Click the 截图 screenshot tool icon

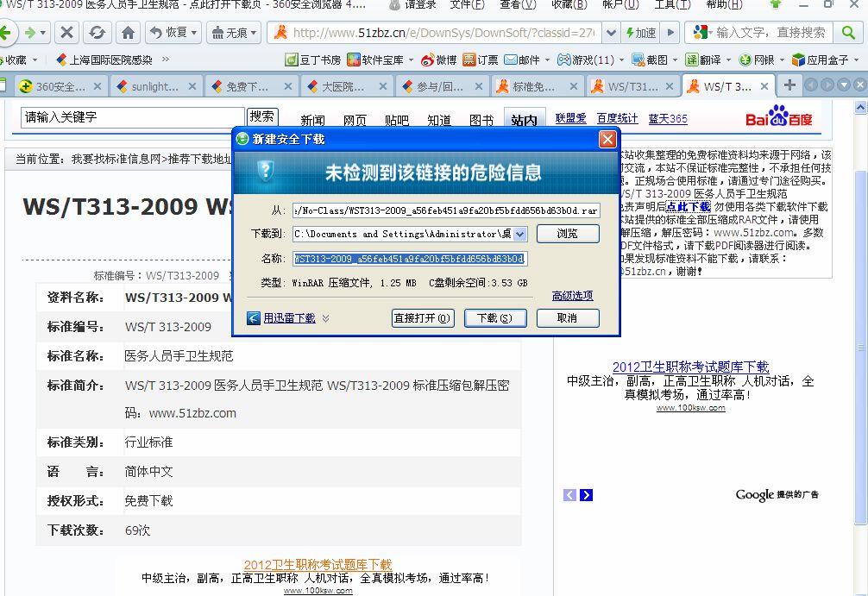638,60
